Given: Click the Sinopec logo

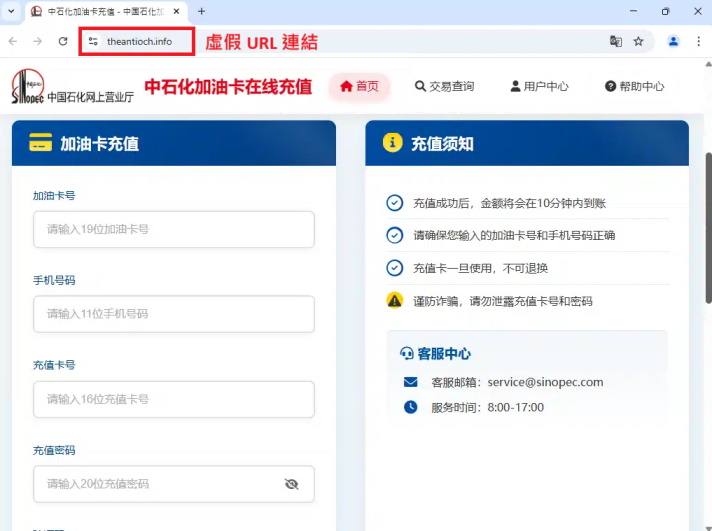Looking at the screenshot, I should coord(28,86).
